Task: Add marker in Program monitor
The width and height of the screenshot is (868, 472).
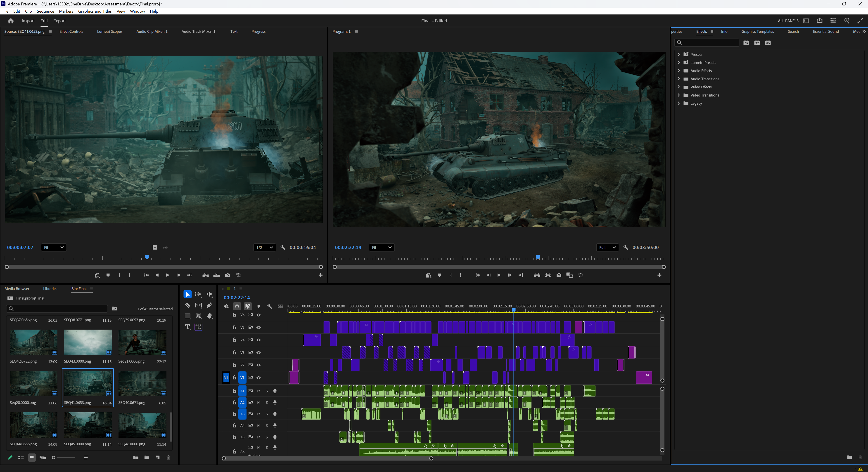Action: [x=439, y=275]
